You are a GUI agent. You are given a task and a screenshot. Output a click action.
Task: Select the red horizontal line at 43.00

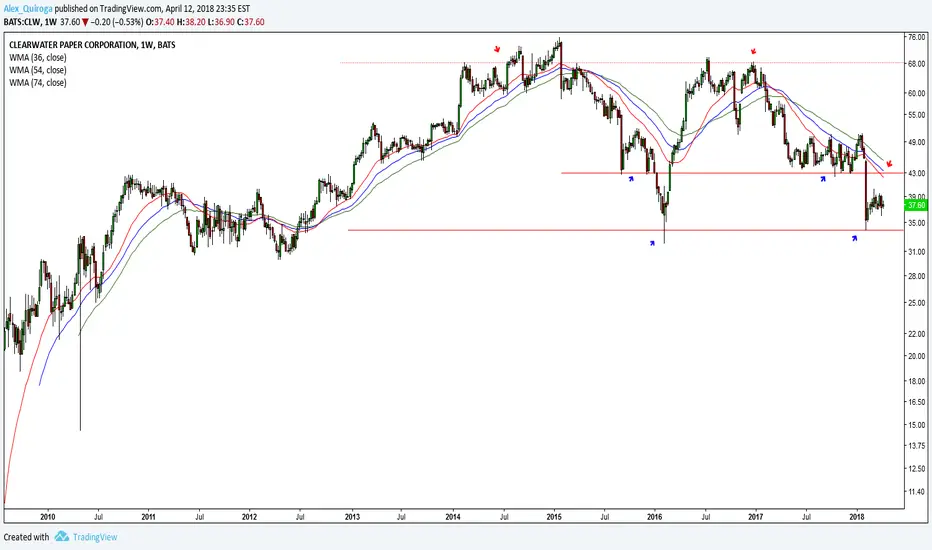tap(732, 173)
